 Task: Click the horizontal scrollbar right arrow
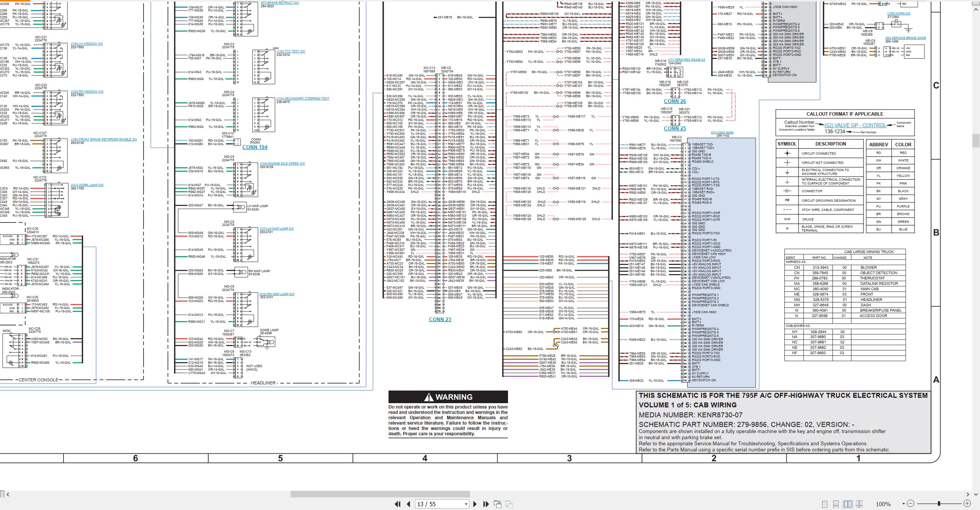pos(968,494)
